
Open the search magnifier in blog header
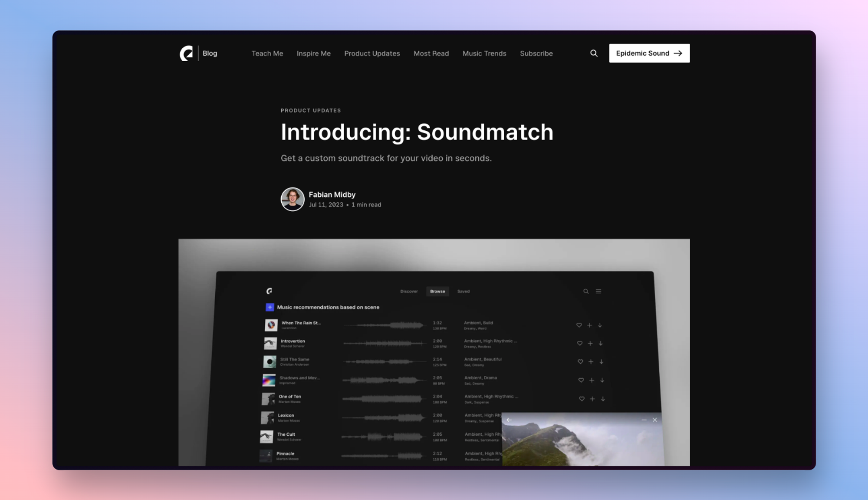coord(594,53)
